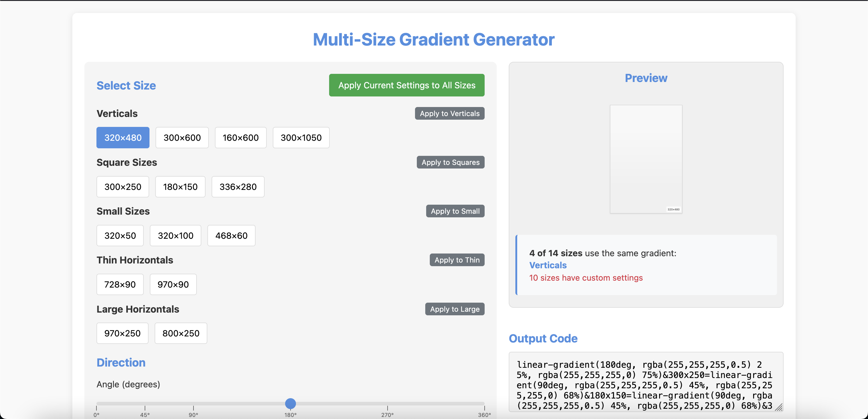The image size is (868, 419).
Task: Click the Apply to Large button
Action: 455,309
